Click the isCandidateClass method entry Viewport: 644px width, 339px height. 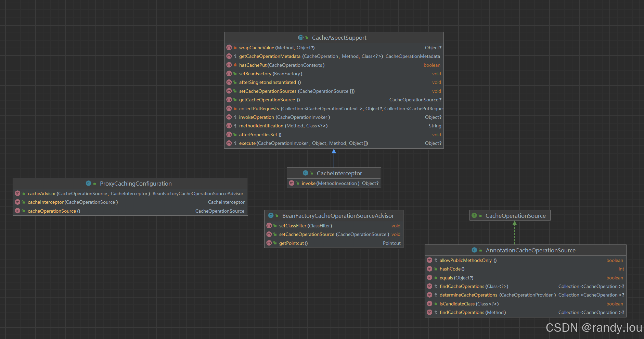tap(457, 304)
